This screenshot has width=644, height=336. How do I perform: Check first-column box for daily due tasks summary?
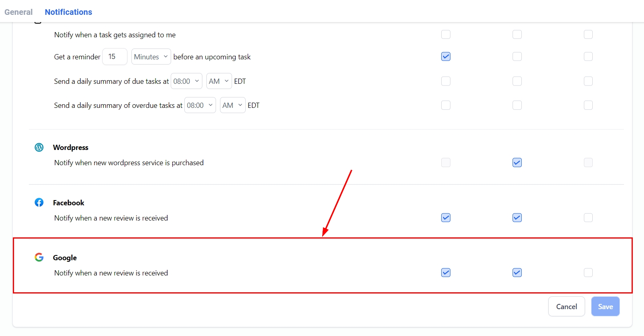446,81
